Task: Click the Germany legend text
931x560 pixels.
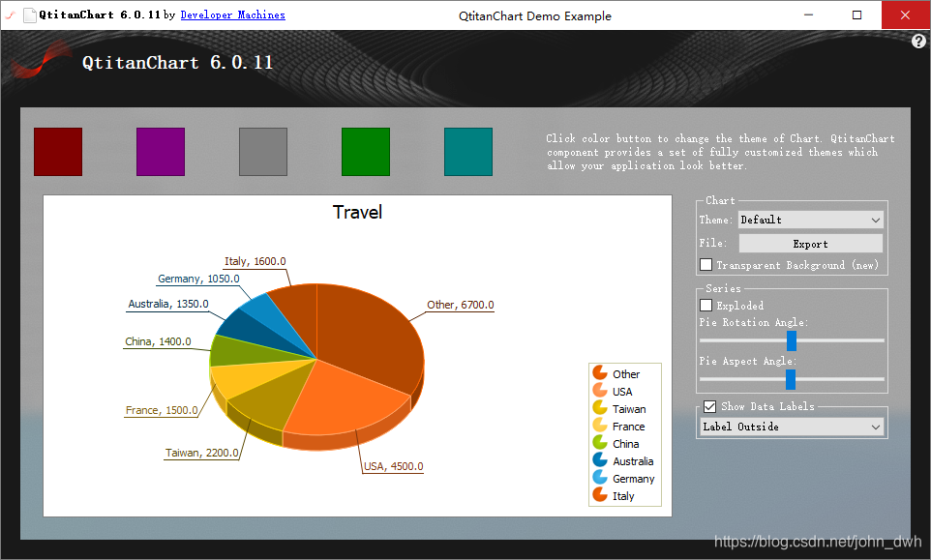Action: (634, 478)
